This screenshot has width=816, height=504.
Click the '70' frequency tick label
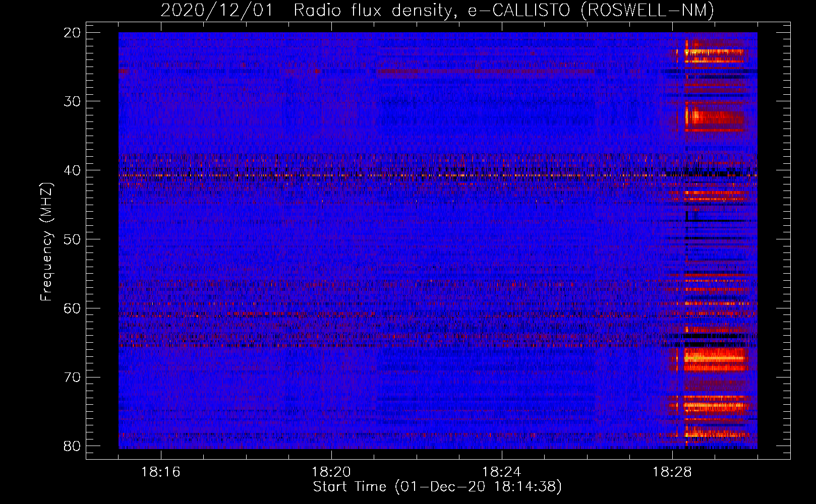[x=72, y=377]
